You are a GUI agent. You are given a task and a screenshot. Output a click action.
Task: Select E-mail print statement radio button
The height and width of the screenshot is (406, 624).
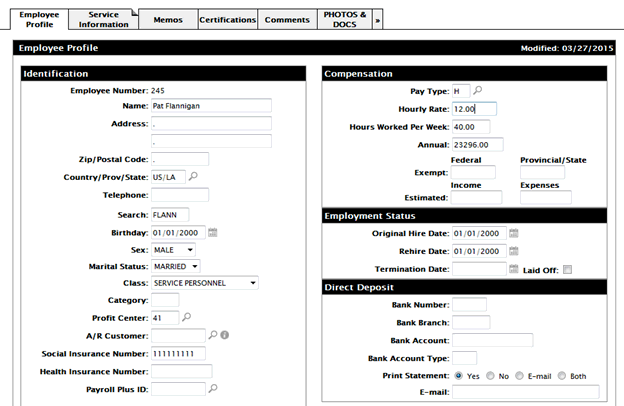tap(519, 375)
